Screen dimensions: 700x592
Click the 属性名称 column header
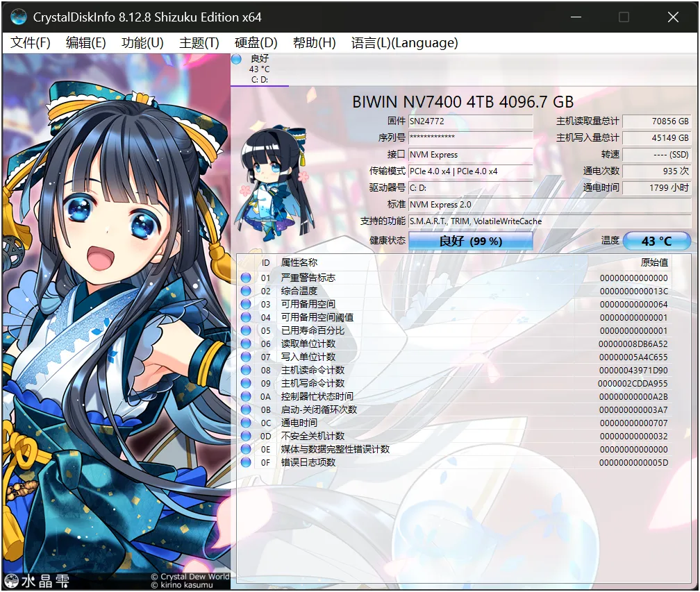[x=299, y=263]
